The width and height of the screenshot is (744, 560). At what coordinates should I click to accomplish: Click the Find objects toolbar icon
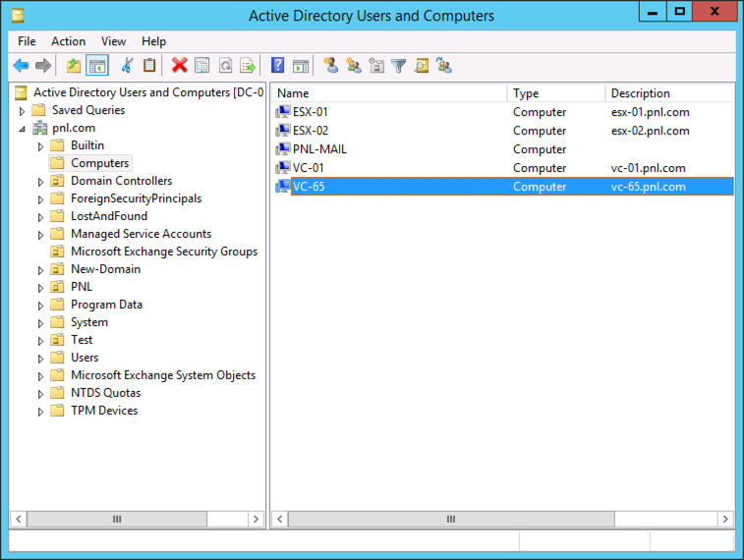point(422,66)
